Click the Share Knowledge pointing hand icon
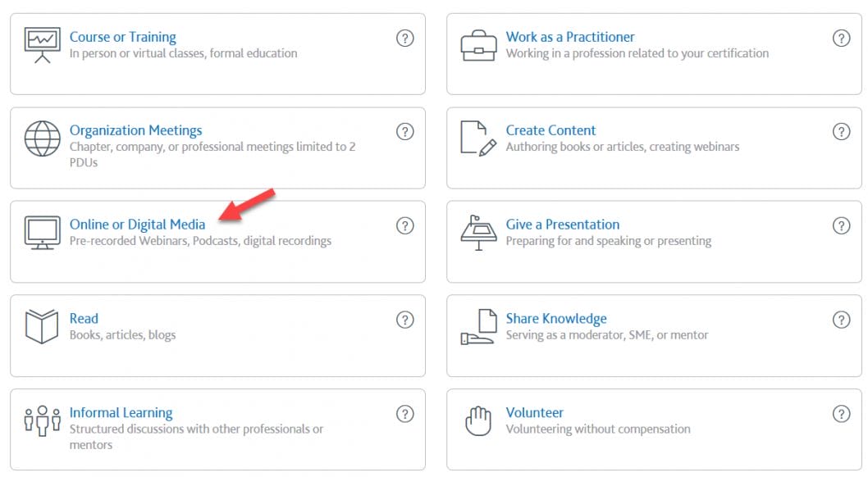868x477 pixels. 478,327
